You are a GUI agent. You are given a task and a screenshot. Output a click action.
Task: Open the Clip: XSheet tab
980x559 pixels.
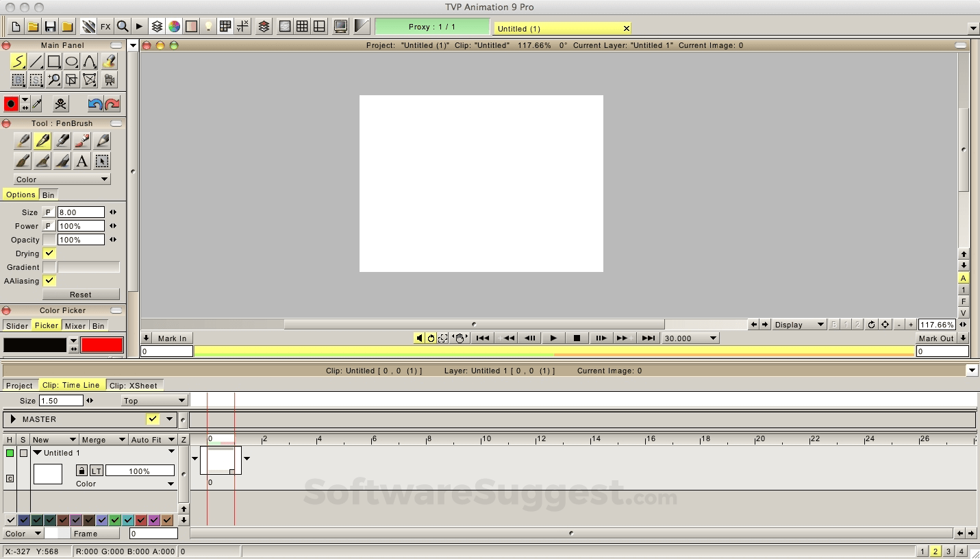tap(134, 385)
